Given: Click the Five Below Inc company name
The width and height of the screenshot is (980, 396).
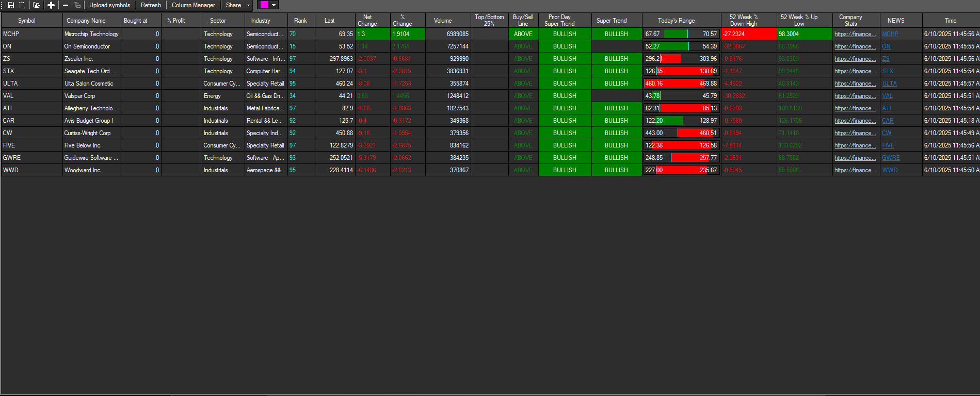Looking at the screenshot, I should click(x=82, y=145).
